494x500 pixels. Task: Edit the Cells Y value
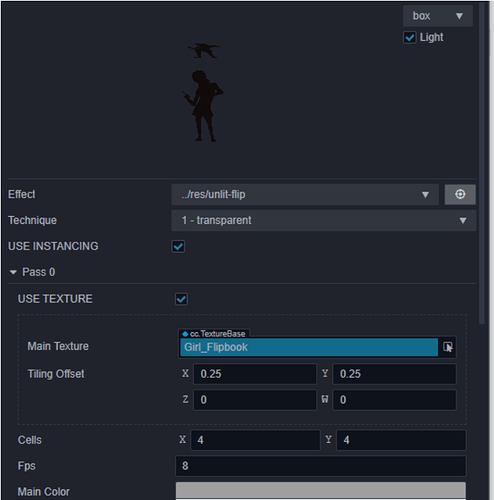pyautogui.click(x=401, y=440)
